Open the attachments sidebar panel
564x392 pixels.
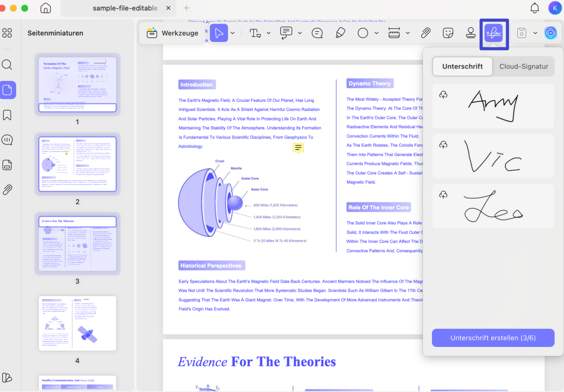coord(7,190)
